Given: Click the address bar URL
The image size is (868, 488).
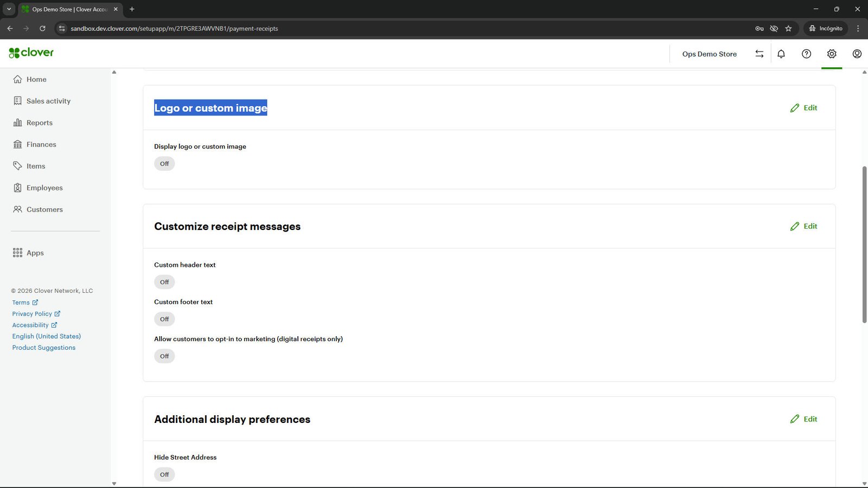Looking at the screenshot, I should click(174, 29).
